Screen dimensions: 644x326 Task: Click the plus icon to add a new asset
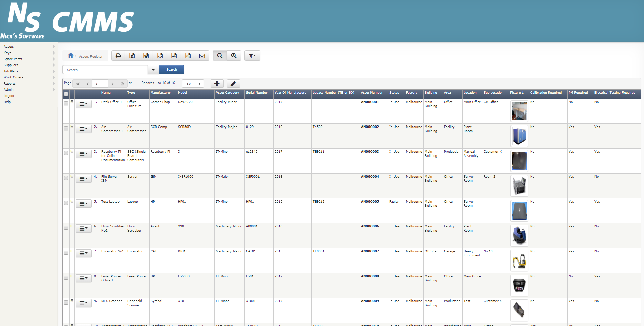point(217,84)
